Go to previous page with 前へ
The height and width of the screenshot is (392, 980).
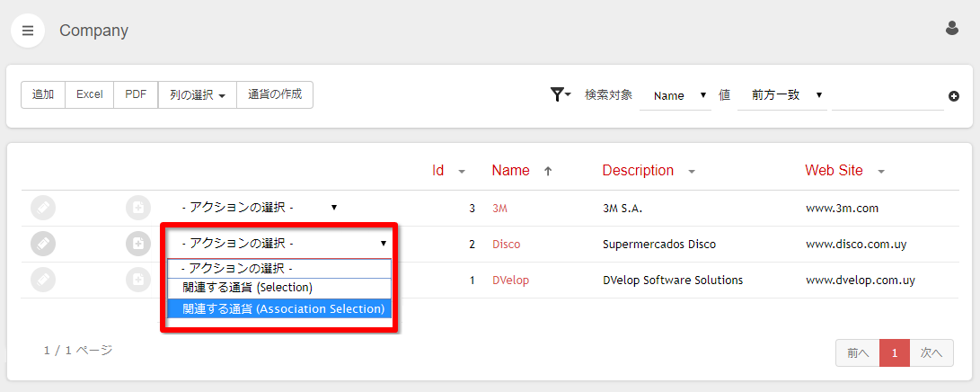tap(858, 353)
